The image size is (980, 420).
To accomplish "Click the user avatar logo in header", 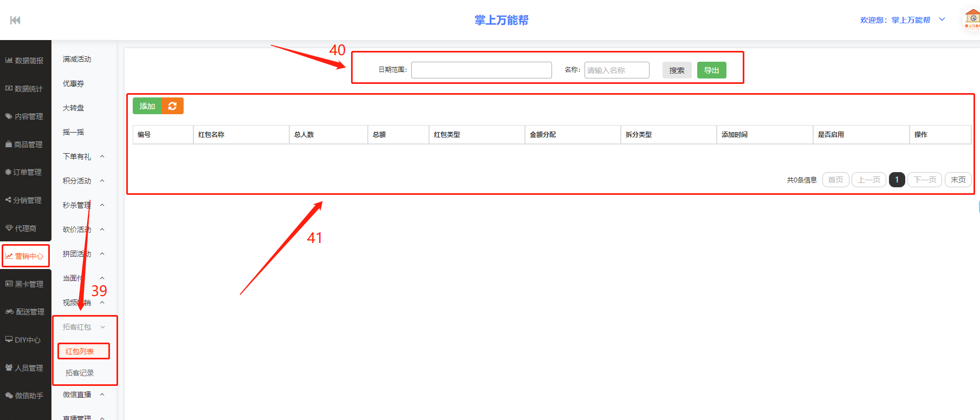I will point(972,20).
